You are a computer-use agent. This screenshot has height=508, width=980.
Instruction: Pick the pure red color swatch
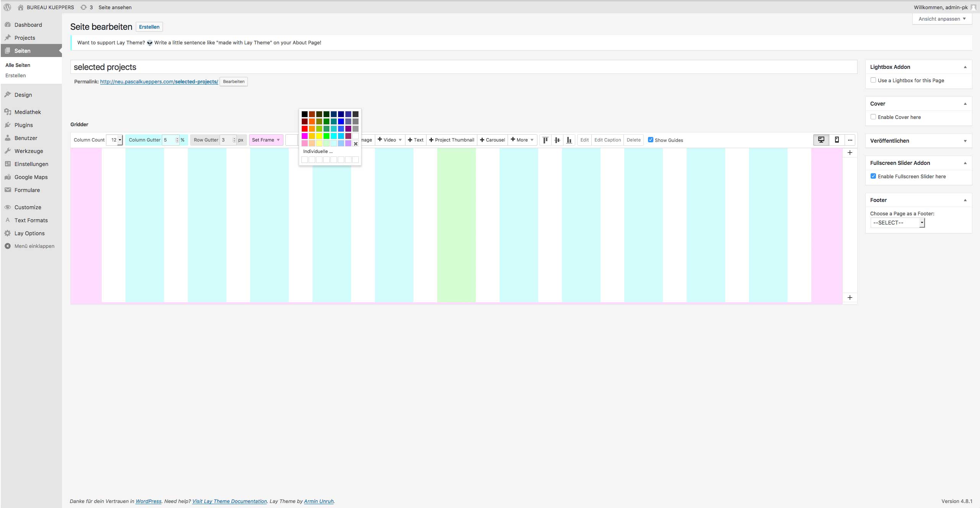coord(304,129)
